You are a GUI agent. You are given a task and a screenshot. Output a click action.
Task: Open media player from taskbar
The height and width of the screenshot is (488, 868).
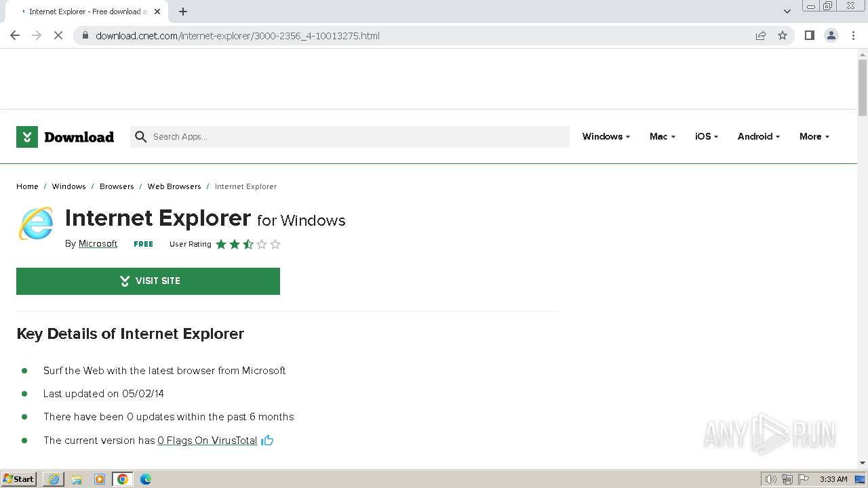(x=100, y=479)
